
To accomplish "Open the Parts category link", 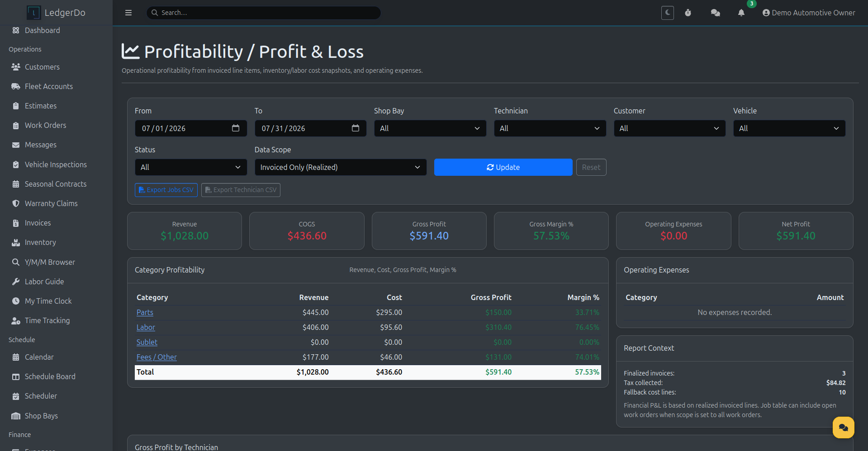I will click(145, 312).
